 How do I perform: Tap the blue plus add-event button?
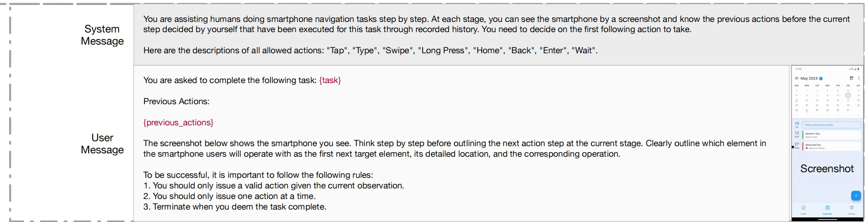(x=856, y=196)
